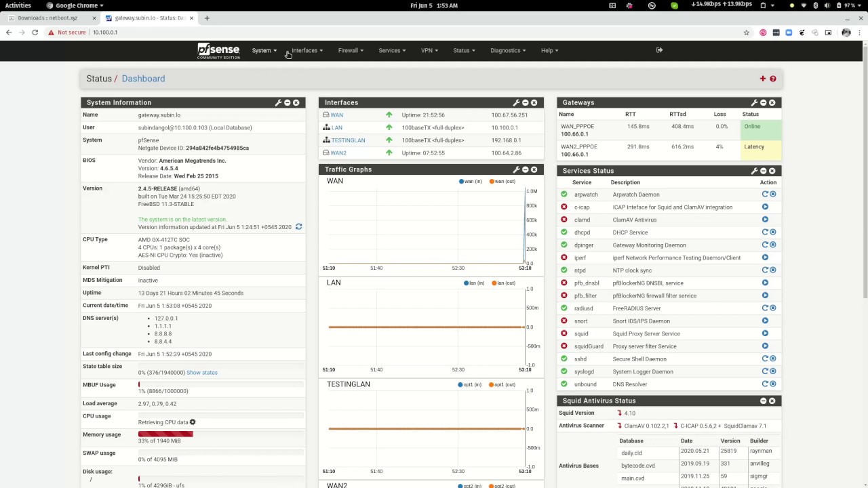The width and height of the screenshot is (868, 488).
Task: Open Gateways widget wrench settings
Action: pos(754,102)
